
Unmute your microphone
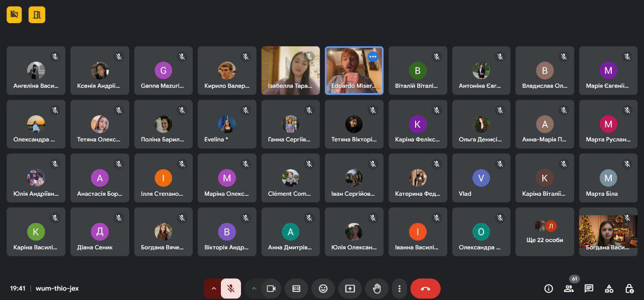click(231, 288)
